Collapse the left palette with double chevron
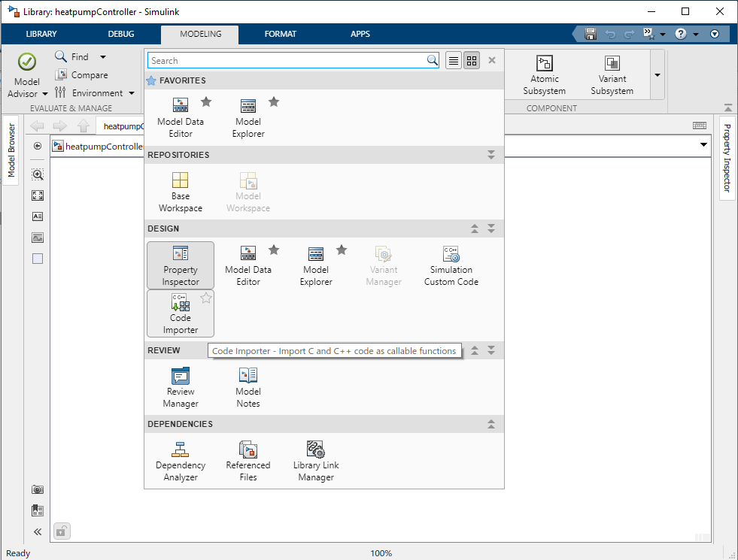The image size is (738, 560). [38, 531]
